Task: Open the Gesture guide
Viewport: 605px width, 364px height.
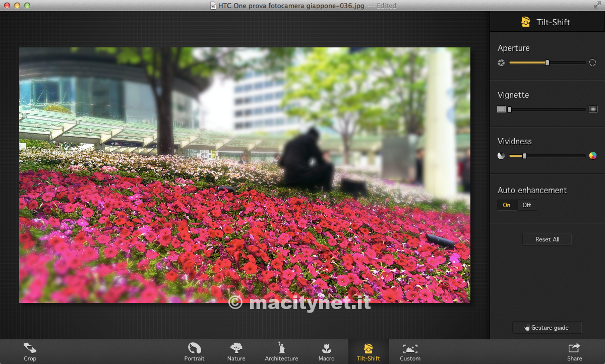Action: (547, 328)
